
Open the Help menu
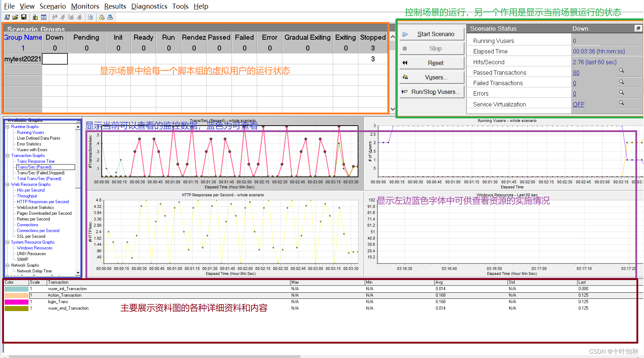coord(201,6)
